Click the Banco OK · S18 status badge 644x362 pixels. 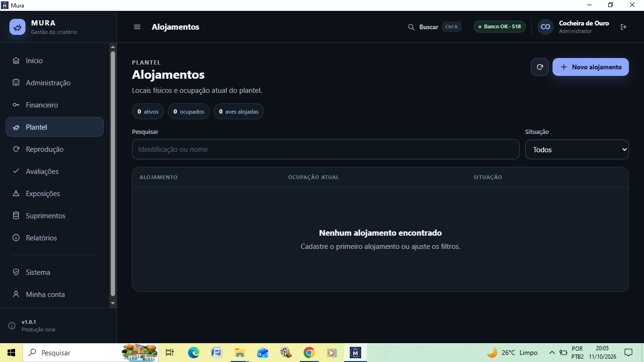[500, 26]
